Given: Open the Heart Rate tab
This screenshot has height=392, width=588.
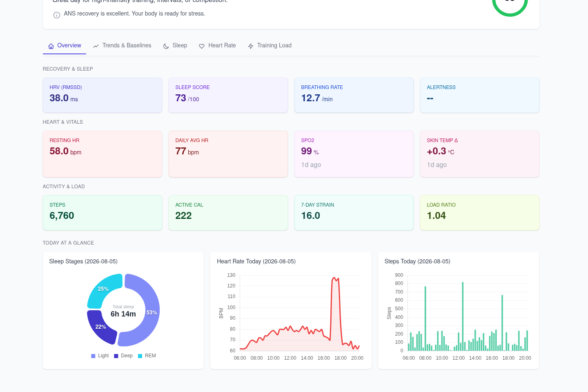Looking at the screenshot, I should coord(217,45).
